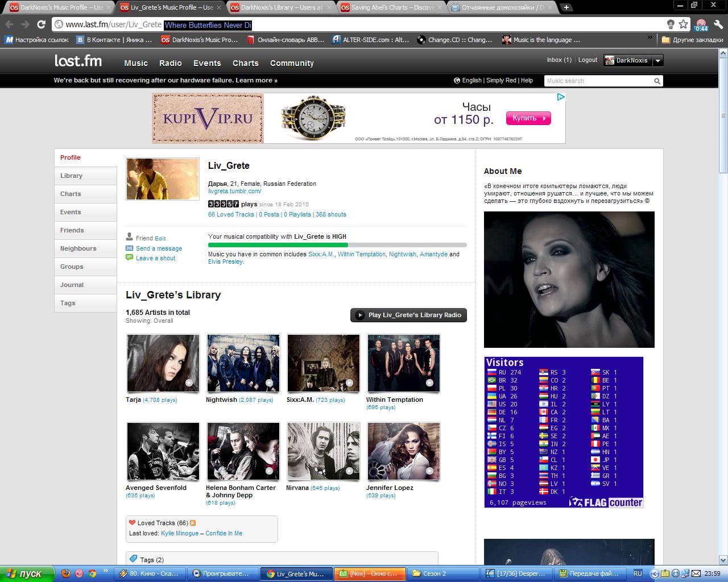Click the Last.fm scrobbler extension icon
Viewport: 728px width, 582px height.
coord(701,24)
